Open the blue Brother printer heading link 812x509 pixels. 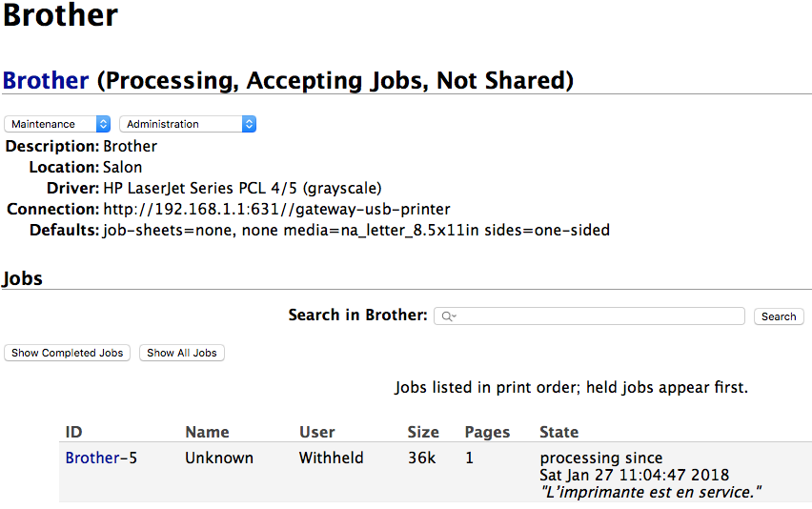click(46, 81)
